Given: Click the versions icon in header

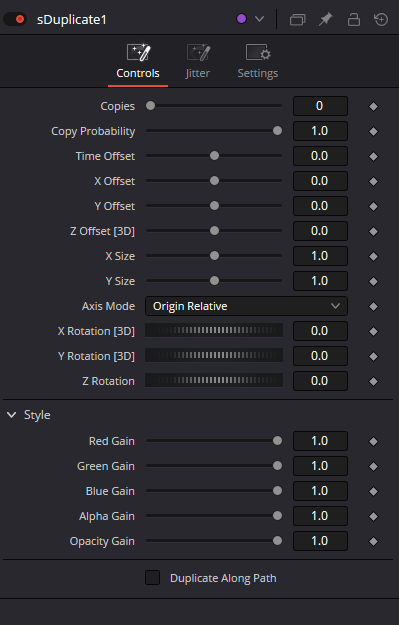Looking at the screenshot, I should pyautogui.click(x=297, y=20).
